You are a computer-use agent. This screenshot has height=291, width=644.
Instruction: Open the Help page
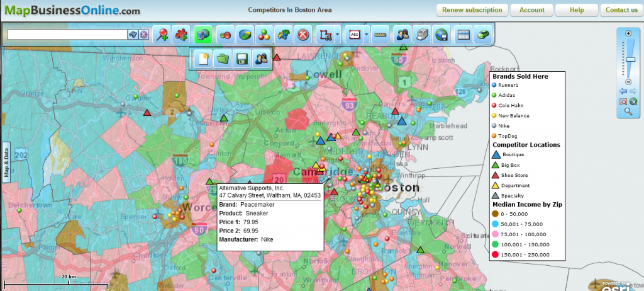pos(577,10)
